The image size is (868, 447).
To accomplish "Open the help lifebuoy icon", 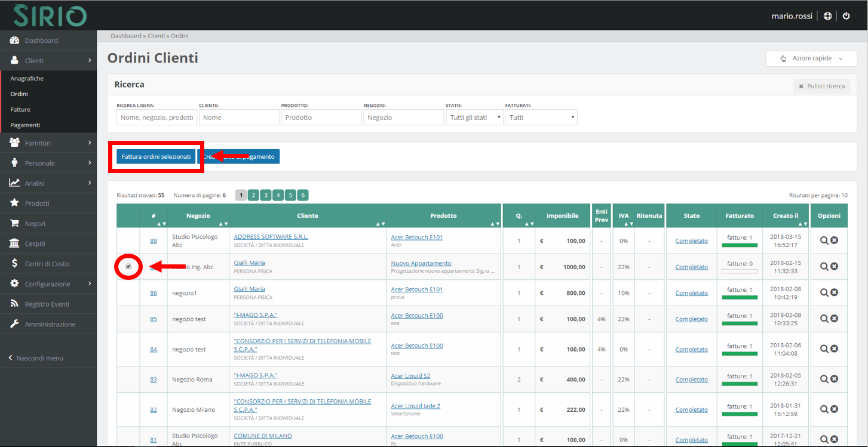I will point(827,16).
